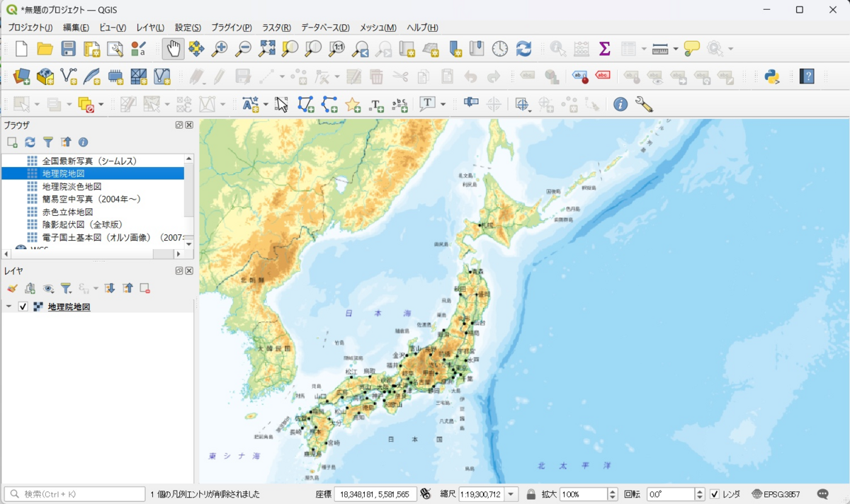Open layer styling brush in Layers panel

click(x=12, y=288)
